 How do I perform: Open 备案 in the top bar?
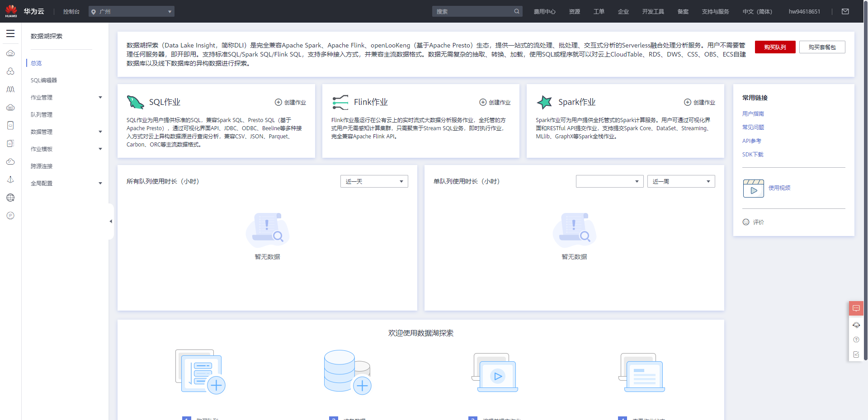pyautogui.click(x=683, y=11)
